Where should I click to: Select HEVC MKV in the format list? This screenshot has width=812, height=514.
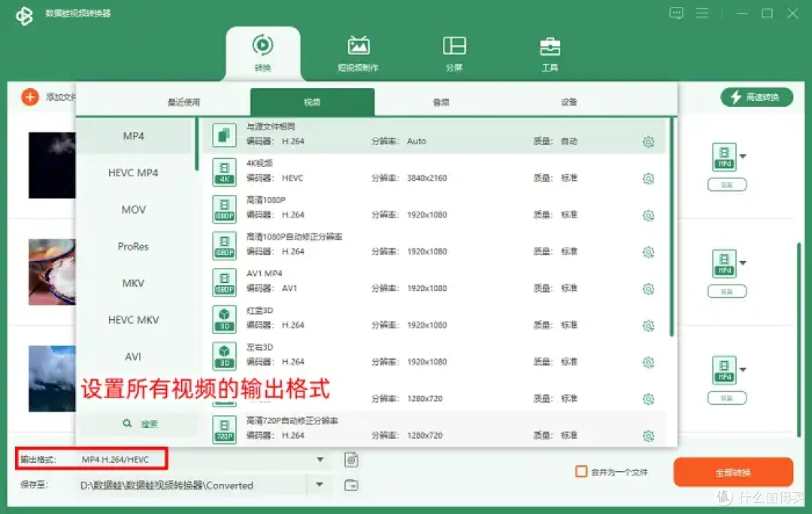point(134,320)
